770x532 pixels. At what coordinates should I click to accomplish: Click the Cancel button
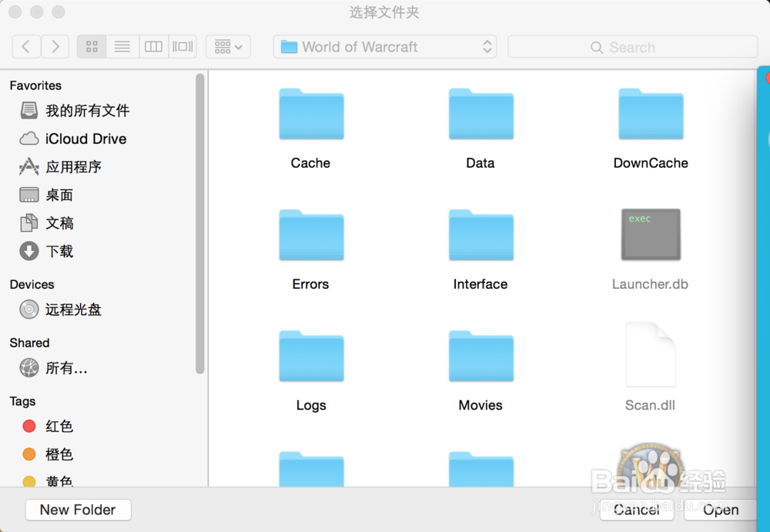pyautogui.click(x=637, y=510)
